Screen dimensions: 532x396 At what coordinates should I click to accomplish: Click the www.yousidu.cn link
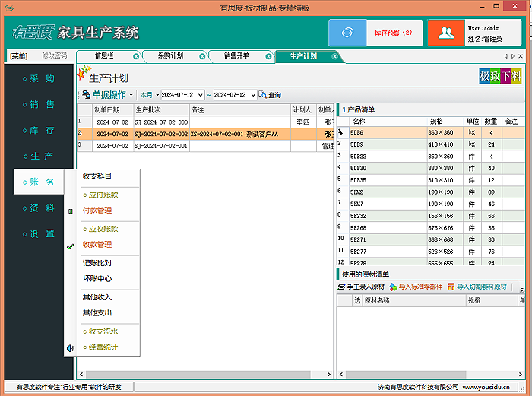(486, 387)
